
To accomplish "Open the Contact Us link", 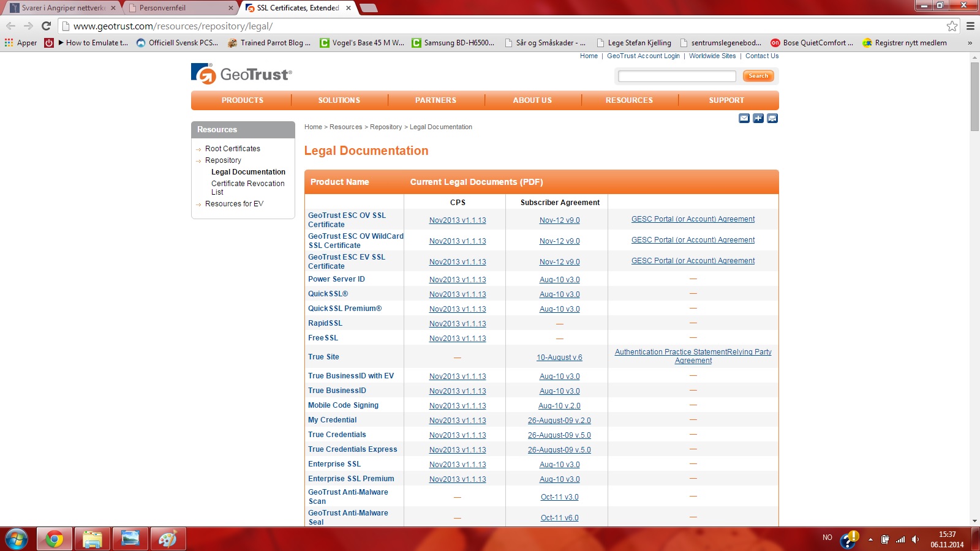I will click(x=762, y=56).
